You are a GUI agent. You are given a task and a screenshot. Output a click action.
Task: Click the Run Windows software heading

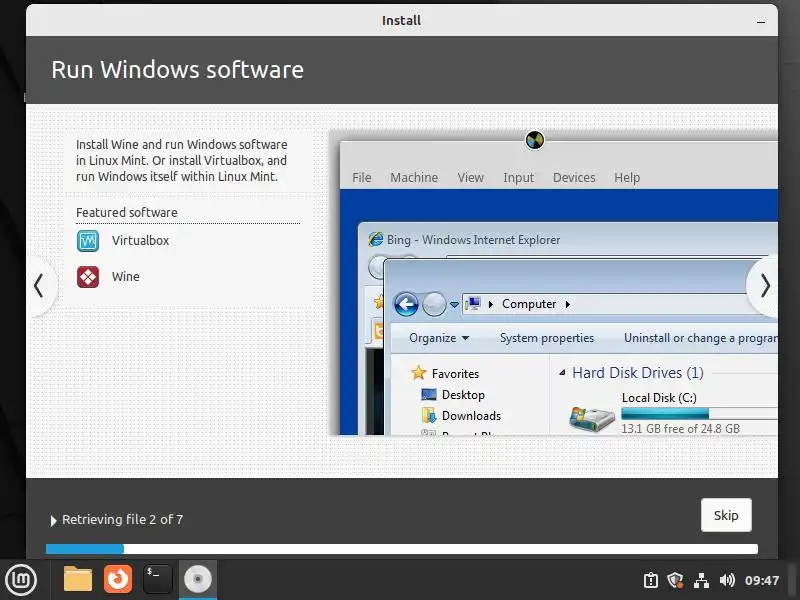point(177,70)
